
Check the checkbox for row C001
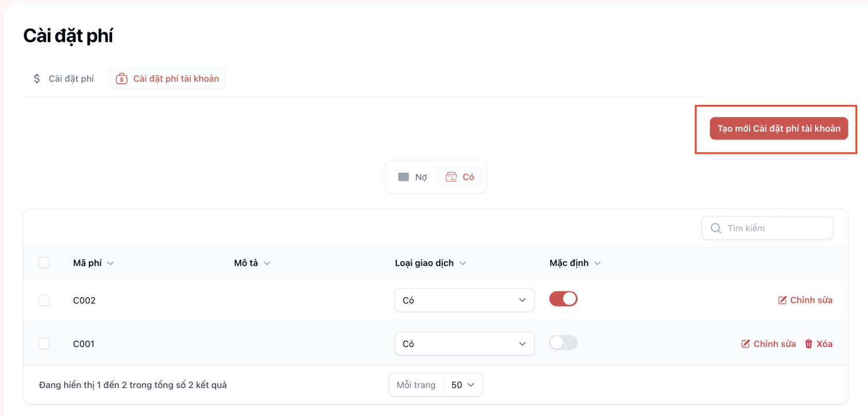click(x=44, y=344)
